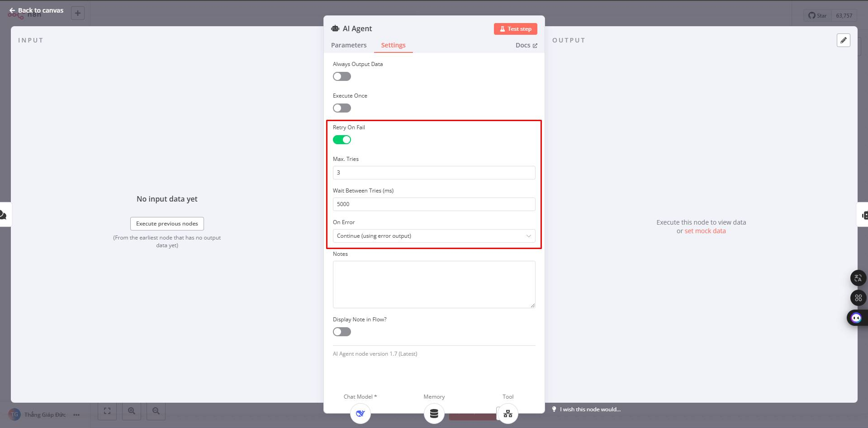This screenshot has width=868, height=428.
Task: Toggle Display Note in Flow switch
Action: tap(342, 332)
